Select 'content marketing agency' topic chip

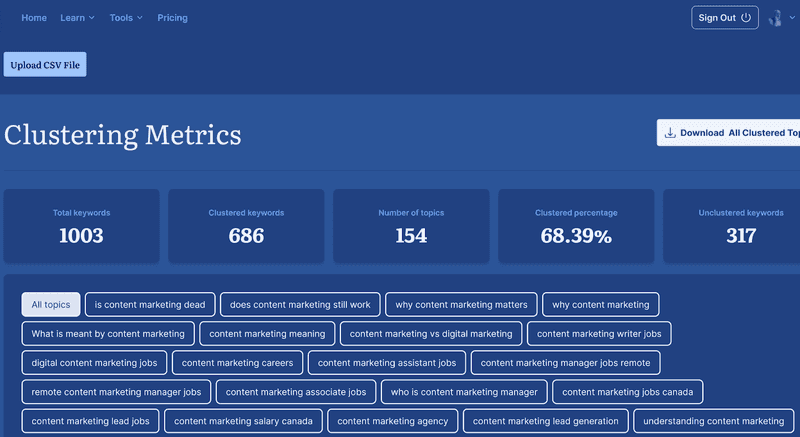point(393,421)
